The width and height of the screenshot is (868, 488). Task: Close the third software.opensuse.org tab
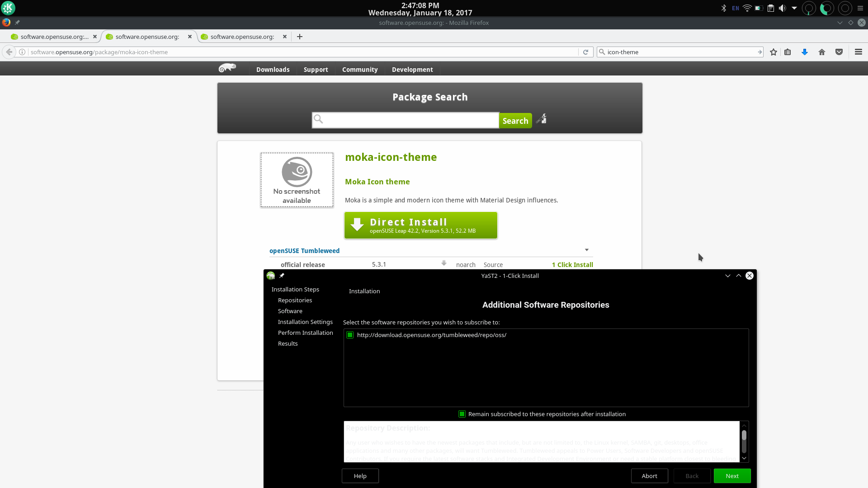click(285, 37)
